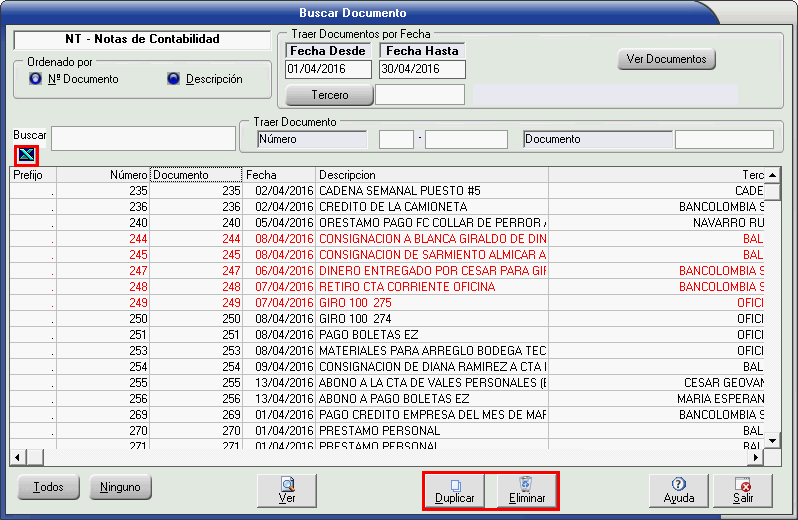Click the blue icon below Buscar label
Viewport: 798px width, 520px height.
click(x=25, y=155)
